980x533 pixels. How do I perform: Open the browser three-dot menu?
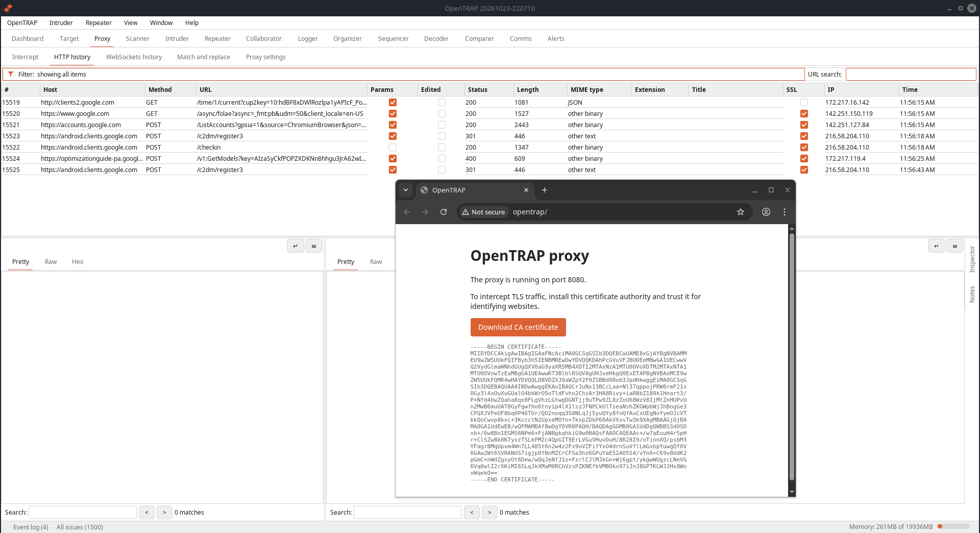785,212
